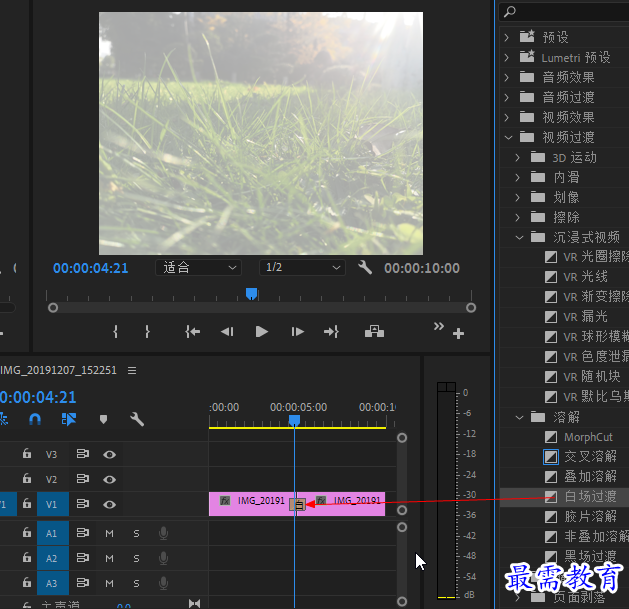Click the transition on the V1 clip
Image resolution: width=629 pixels, height=609 pixels.
pos(298,504)
